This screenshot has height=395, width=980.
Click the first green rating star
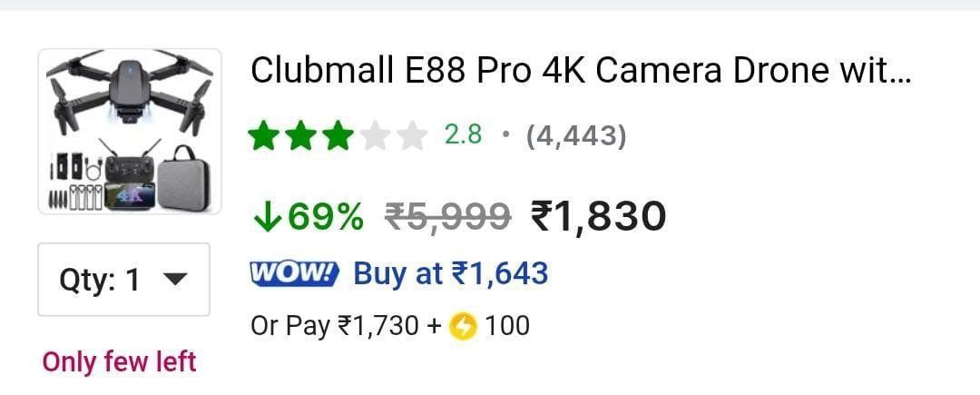tap(263, 135)
